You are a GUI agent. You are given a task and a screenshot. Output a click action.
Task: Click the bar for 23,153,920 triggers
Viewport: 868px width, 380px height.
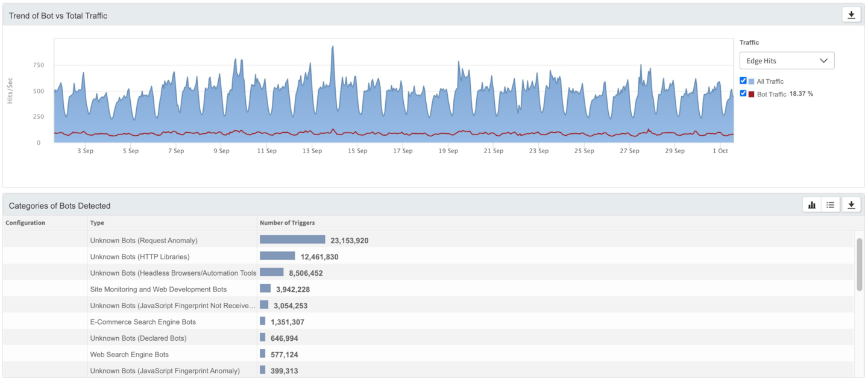[x=292, y=240]
